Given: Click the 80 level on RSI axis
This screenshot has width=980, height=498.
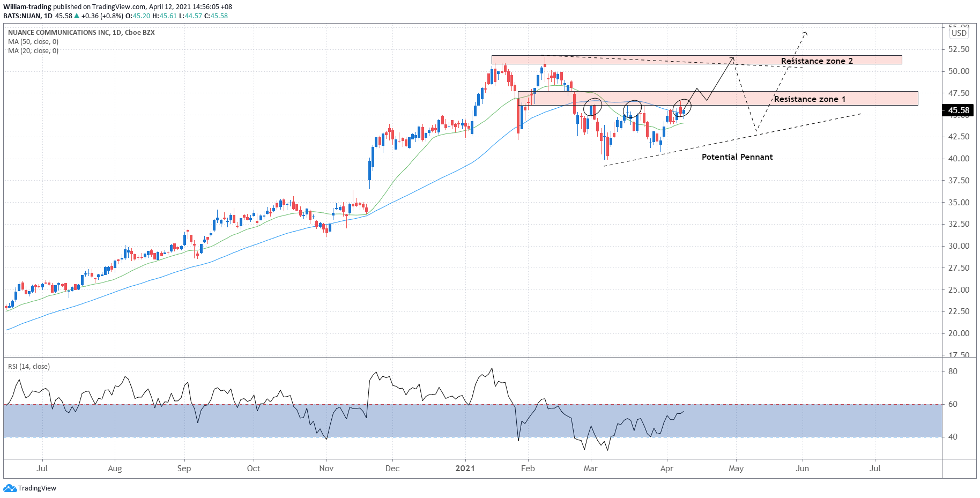Looking at the screenshot, I should pyautogui.click(x=953, y=371).
